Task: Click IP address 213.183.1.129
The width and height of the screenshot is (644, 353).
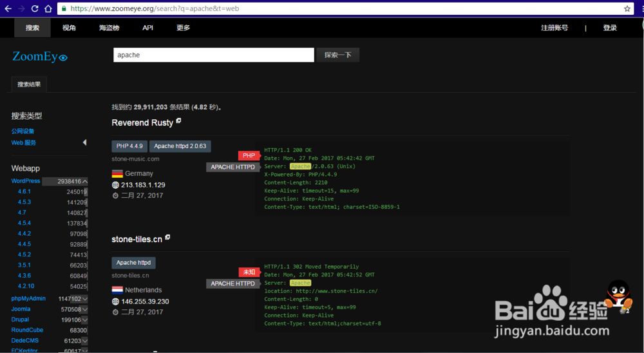Action: [x=143, y=186]
